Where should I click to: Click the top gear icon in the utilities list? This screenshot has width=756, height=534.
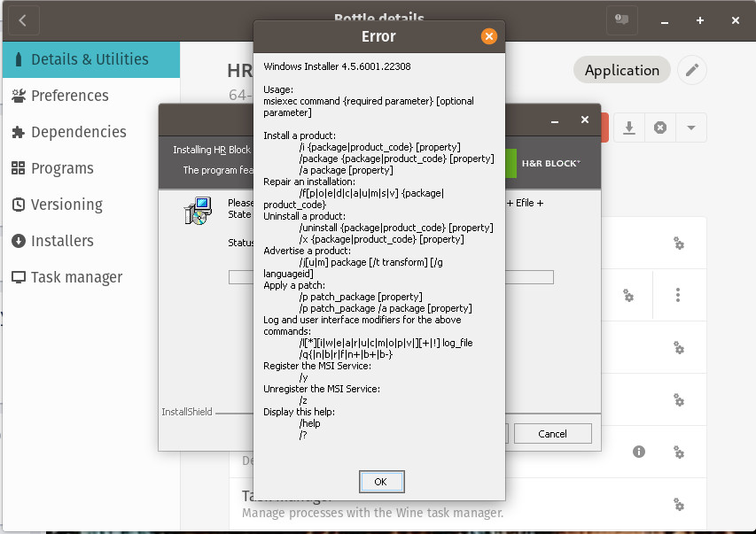coord(679,244)
